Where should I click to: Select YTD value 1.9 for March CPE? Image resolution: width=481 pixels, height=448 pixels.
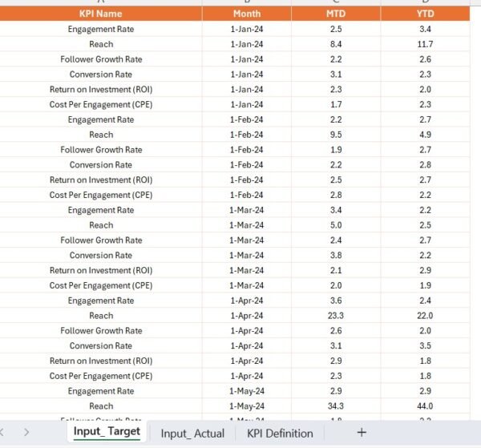pyautogui.click(x=425, y=285)
